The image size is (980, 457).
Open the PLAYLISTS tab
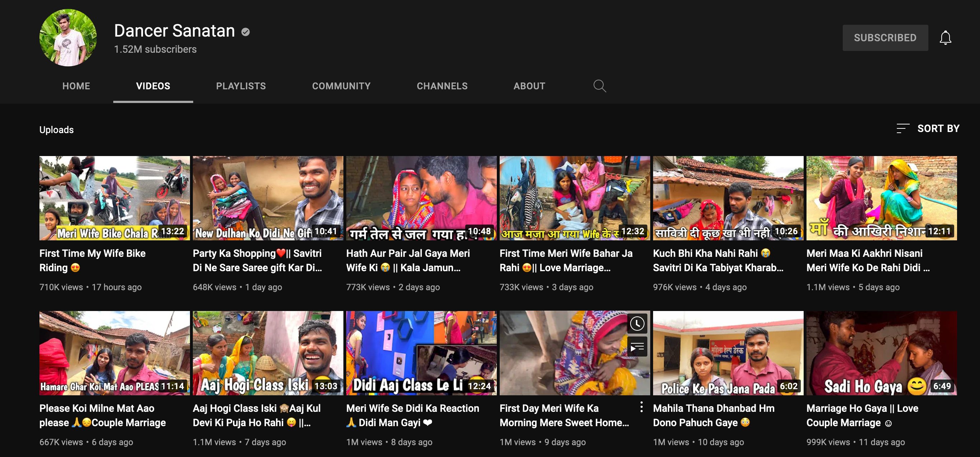241,86
